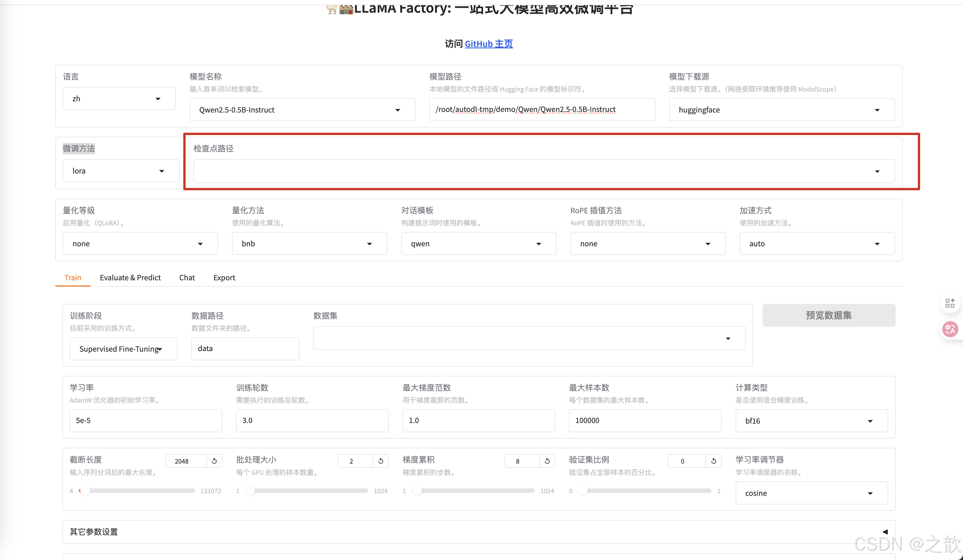This screenshot has height=560, width=963.
Task: Click the 批处理大小 slider handle
Action: click(250, 490)
